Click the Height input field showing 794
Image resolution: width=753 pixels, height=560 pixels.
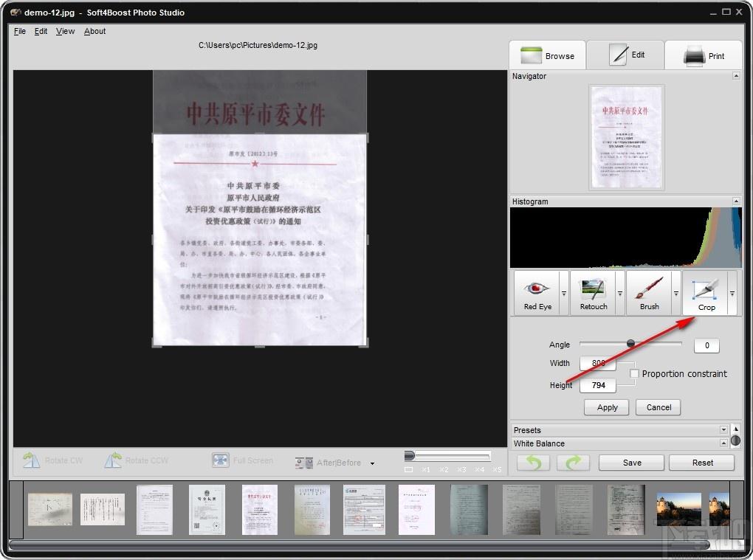click(598, 385)
